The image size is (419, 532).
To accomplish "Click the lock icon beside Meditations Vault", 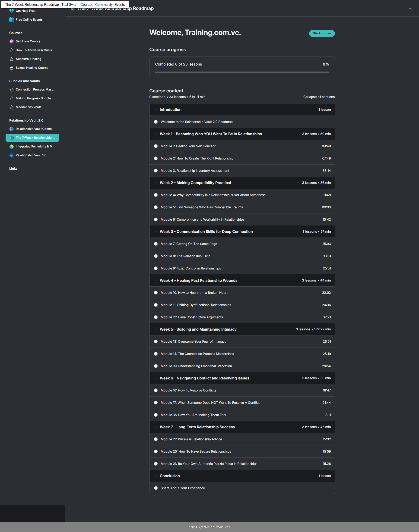I will pos(11,107).
